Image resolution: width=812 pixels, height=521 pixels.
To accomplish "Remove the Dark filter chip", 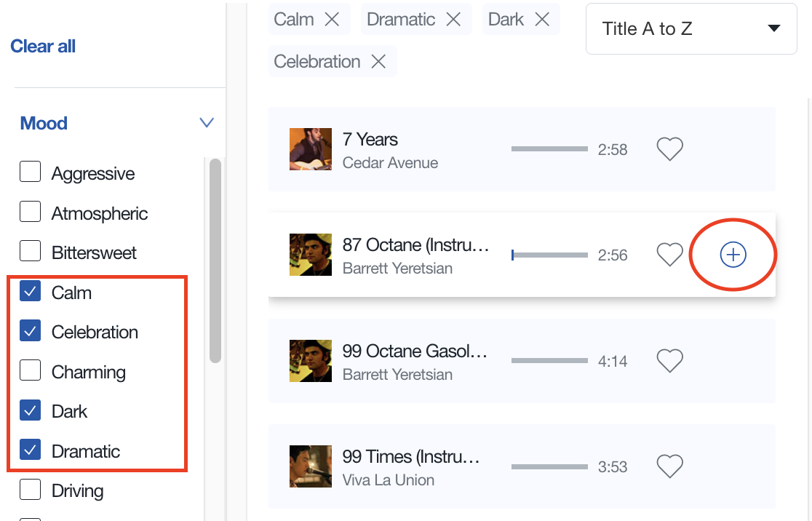I will 542,20.
